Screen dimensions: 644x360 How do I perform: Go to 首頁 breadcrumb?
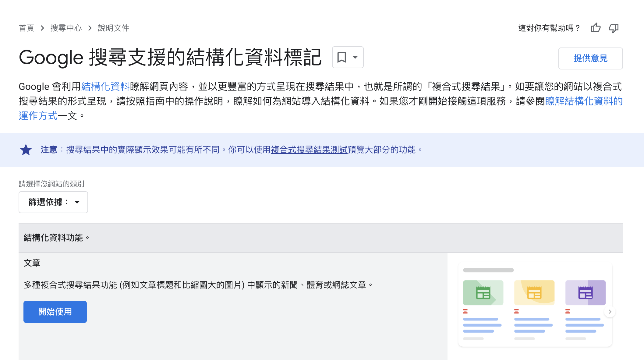[27, 28]
